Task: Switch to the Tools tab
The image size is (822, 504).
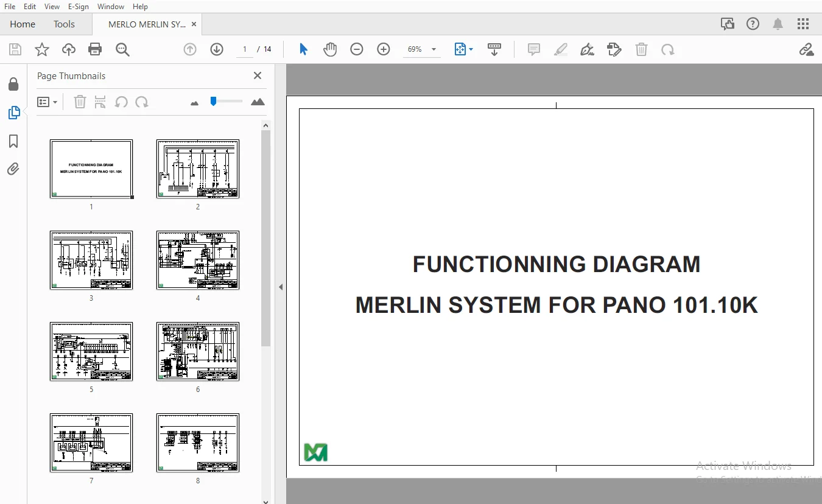Action: 64,24
